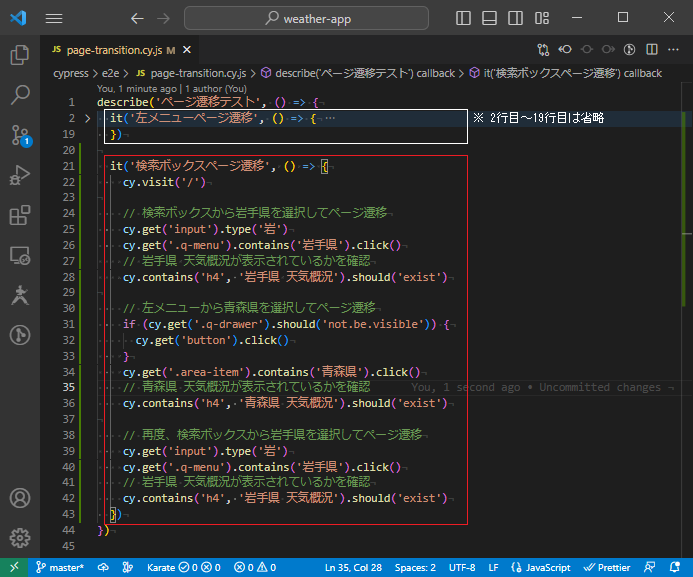Screen dimensions: 693x577
Task: Change end of line sequence LF
Action: click(x=493, y=567)
